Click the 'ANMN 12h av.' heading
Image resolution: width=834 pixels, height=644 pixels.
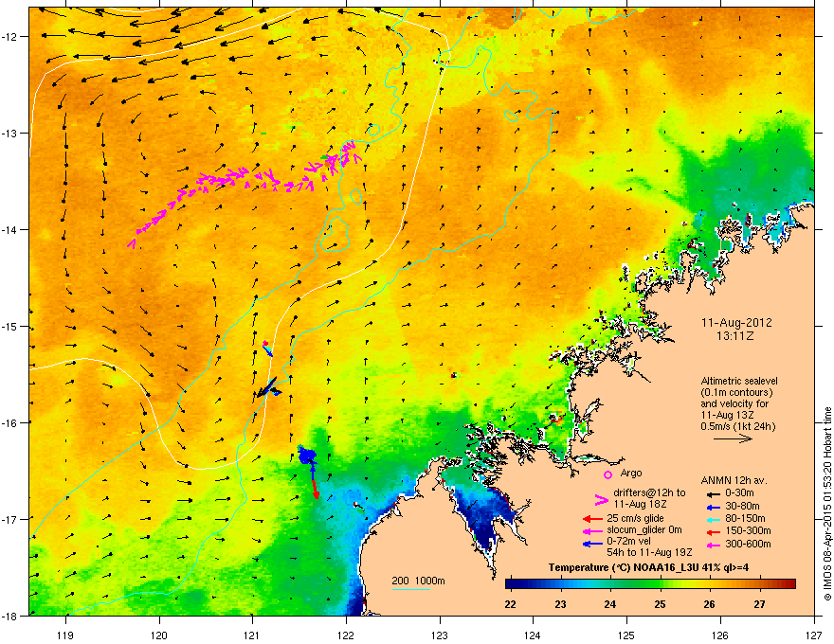pos(734,480)
